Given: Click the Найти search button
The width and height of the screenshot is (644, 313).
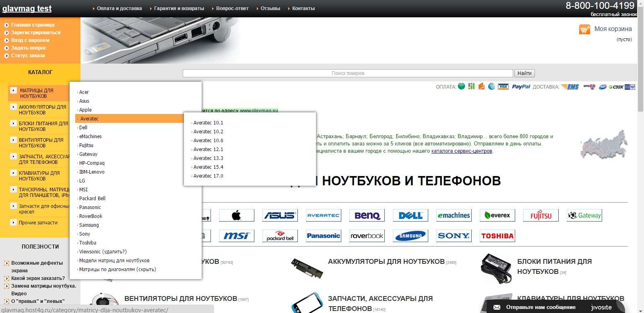Looking at the screenshot, I should [x=524, y=73].
